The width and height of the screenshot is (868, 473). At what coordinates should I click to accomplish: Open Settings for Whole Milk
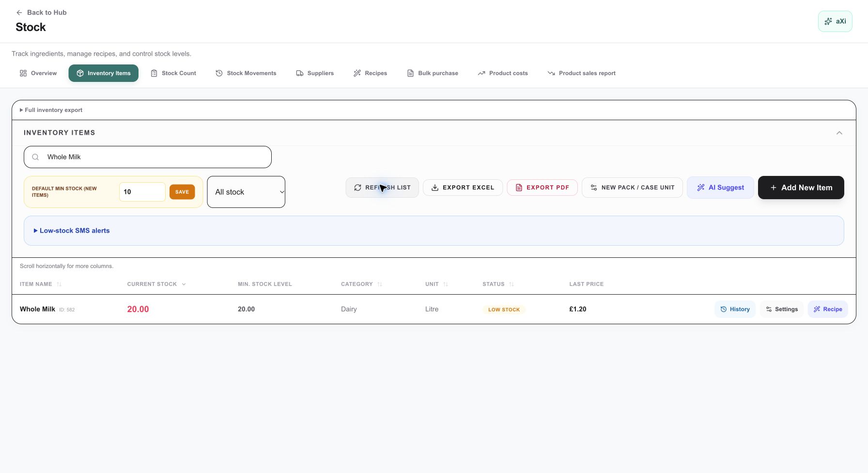point(782,309)
